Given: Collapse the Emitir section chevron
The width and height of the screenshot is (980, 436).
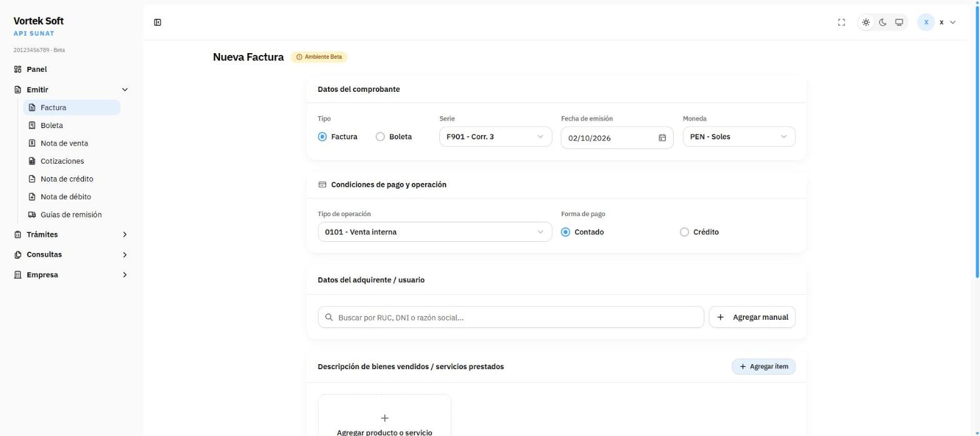Looking at the screenshot, I should [x=124, y=90].
